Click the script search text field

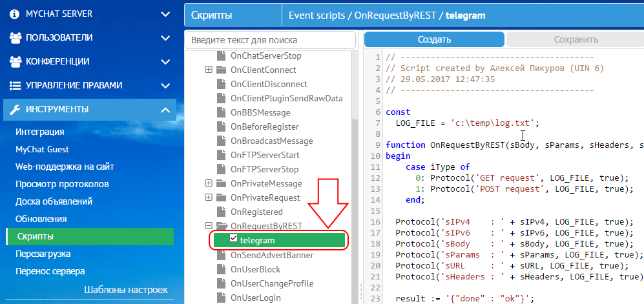point(270,40)
